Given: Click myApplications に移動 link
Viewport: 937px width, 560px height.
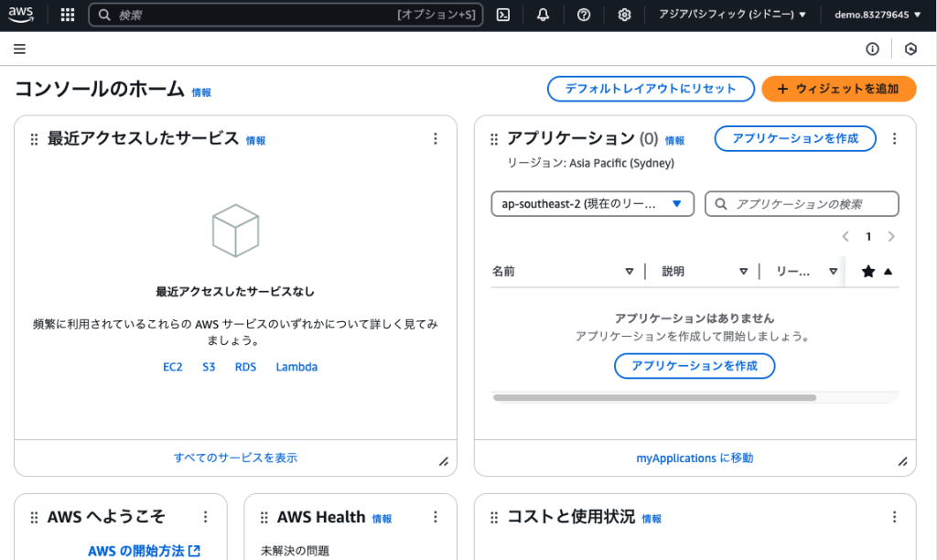Looking at the screenshot, I should pyautogui.click(x=695, y=458).
